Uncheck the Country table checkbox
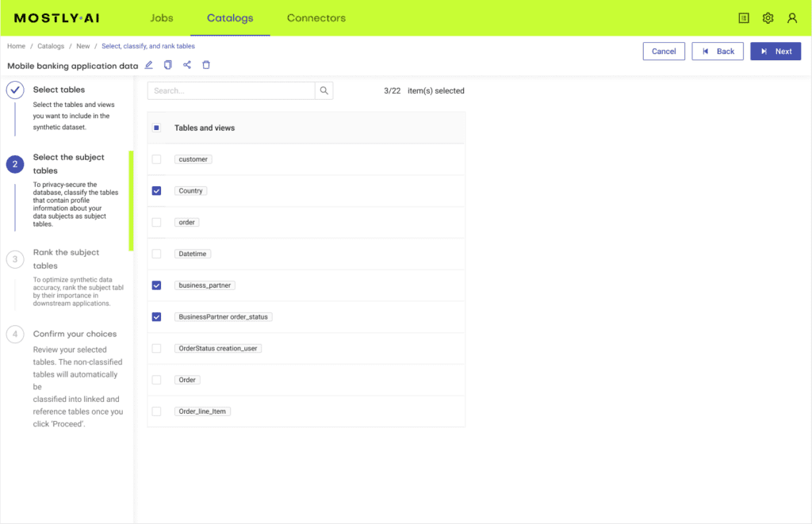This screenshot has width=812, height=524. point(156,191)
